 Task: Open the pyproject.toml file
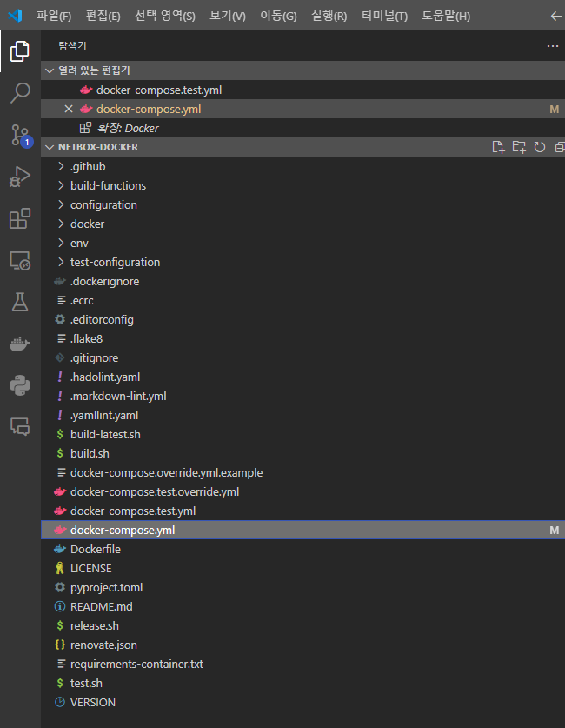pos(302,587)
